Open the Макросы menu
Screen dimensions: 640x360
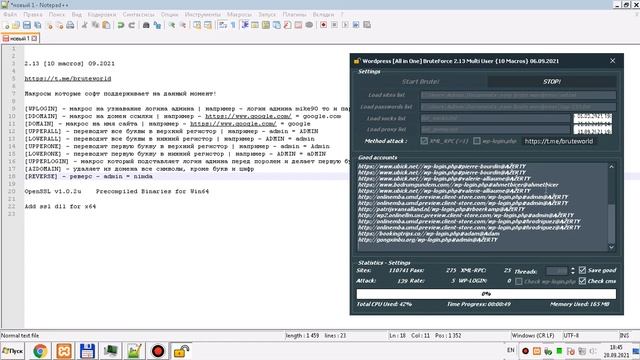pyautogui.click(x=239, y=14)
